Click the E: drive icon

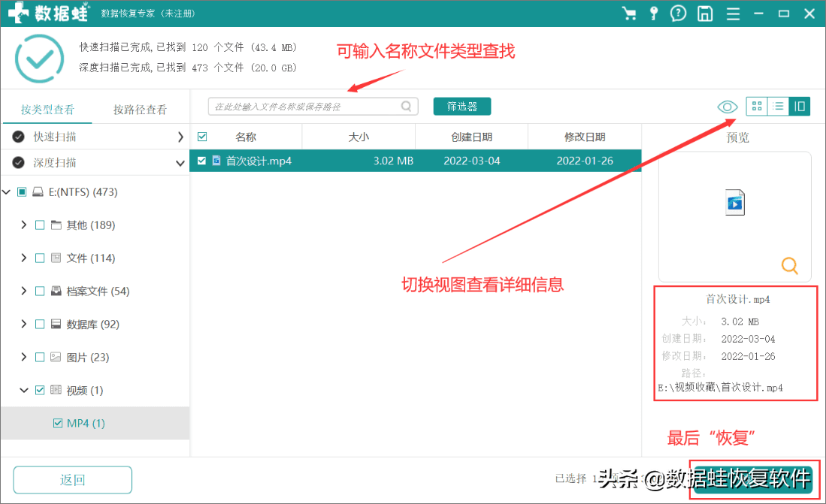(38, 192)
